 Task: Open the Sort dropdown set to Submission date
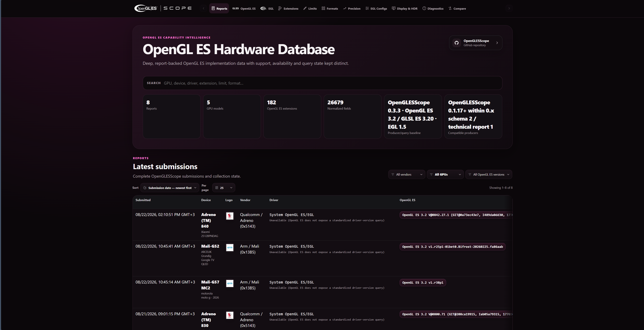click(170, 188)
